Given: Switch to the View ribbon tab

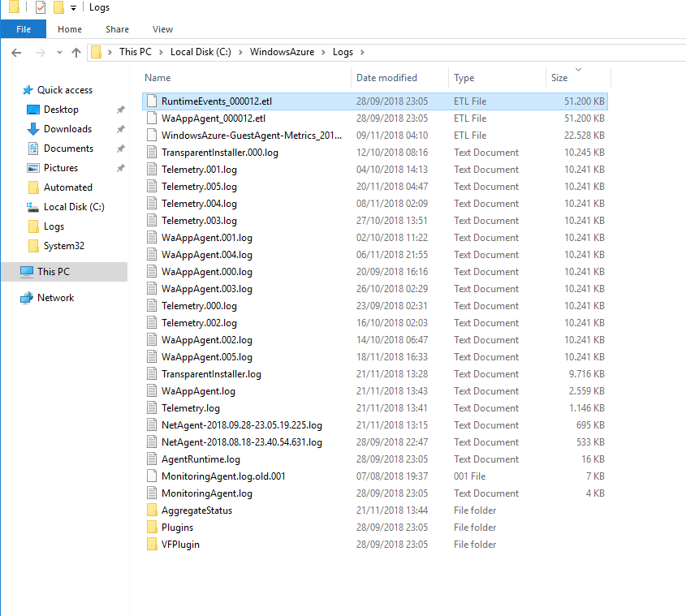Looking at the screenshot, I should (x=162, y=29).
